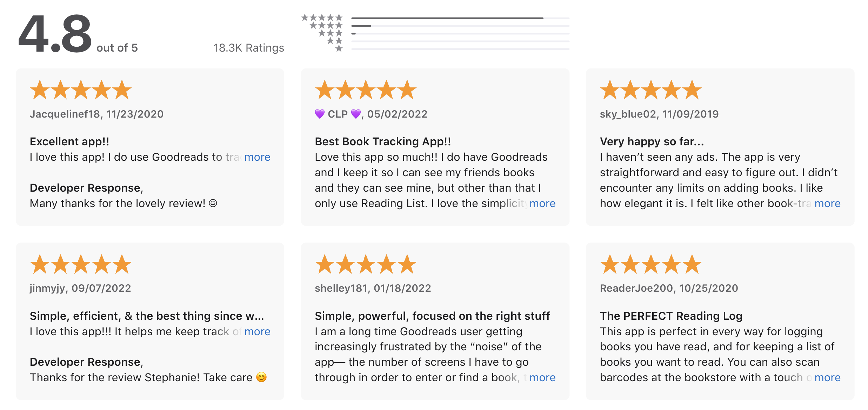The height and width of the screenshot is (410, 868).
Task: Read more of ReaderJoe200's review
Action: [827, 378]
